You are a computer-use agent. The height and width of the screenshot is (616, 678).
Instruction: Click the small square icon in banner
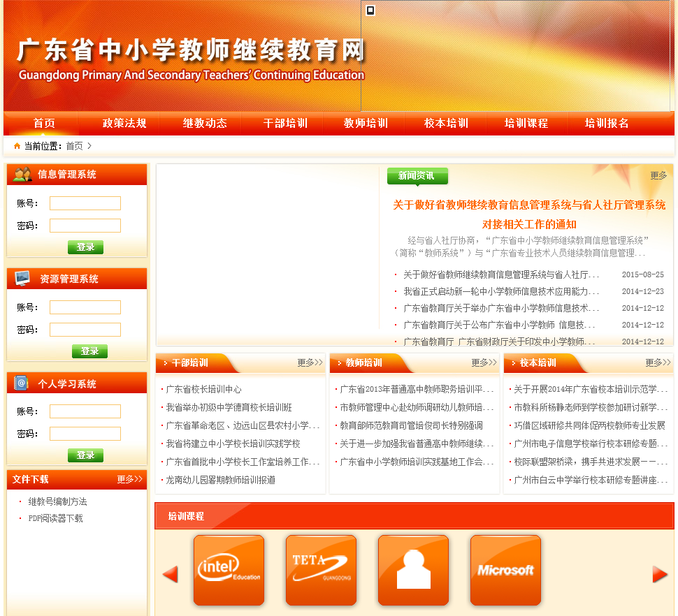click(370, 10)
